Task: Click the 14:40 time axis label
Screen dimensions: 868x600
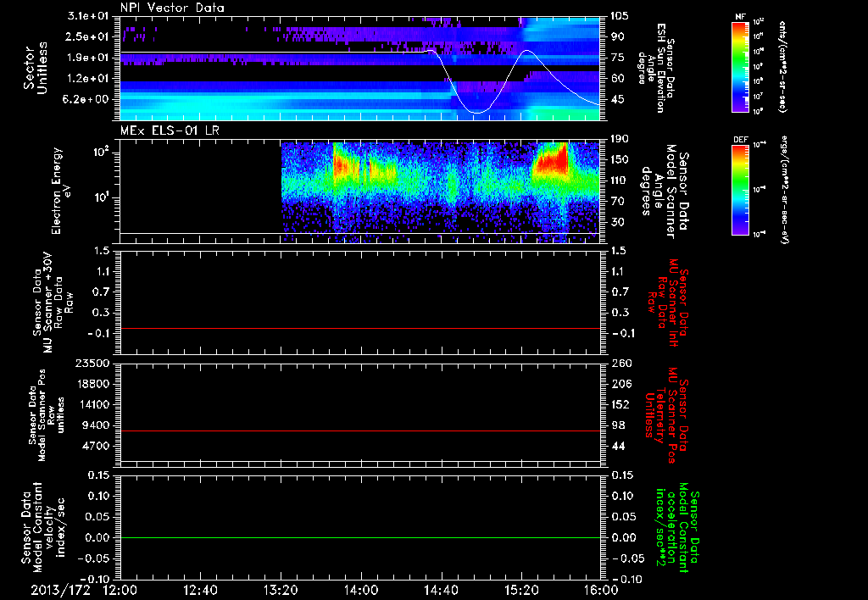Action: 441,590
